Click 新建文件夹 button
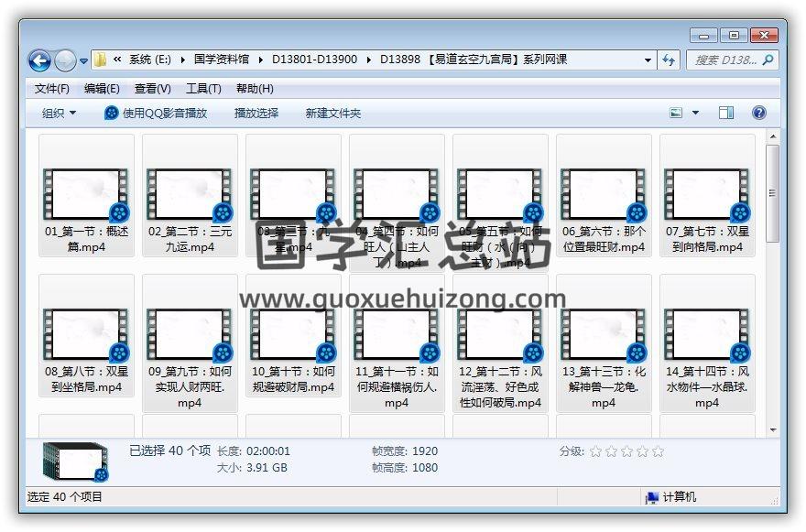The image size is (806, 532). (x=333, y=114)
